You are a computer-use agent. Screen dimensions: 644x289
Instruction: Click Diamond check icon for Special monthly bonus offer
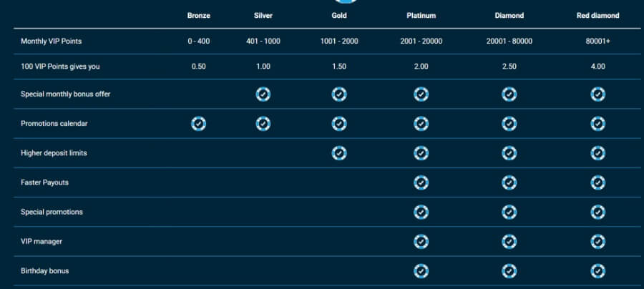coord(509,94)
